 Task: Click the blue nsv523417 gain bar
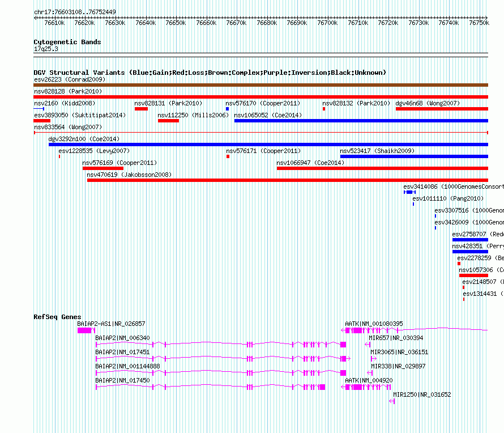point(414,156)
